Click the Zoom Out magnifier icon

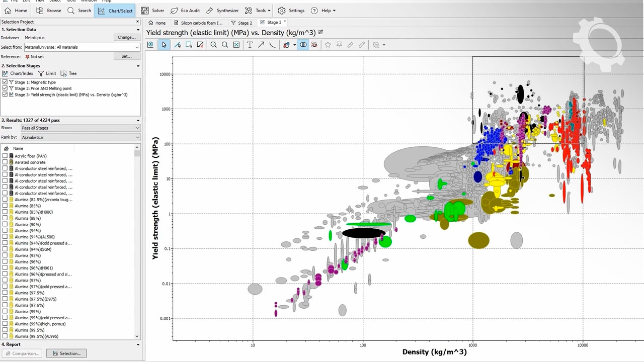225,45
